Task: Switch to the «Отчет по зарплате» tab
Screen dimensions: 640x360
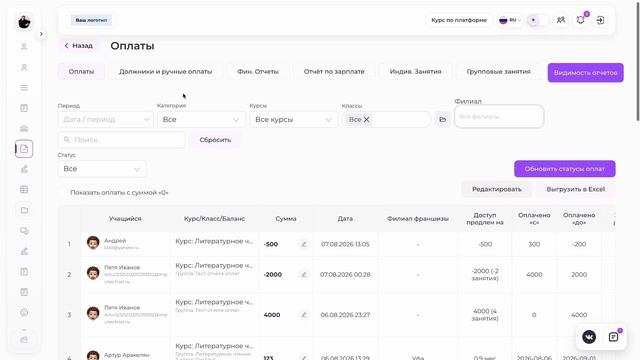Action: click(x=334, y=71)
